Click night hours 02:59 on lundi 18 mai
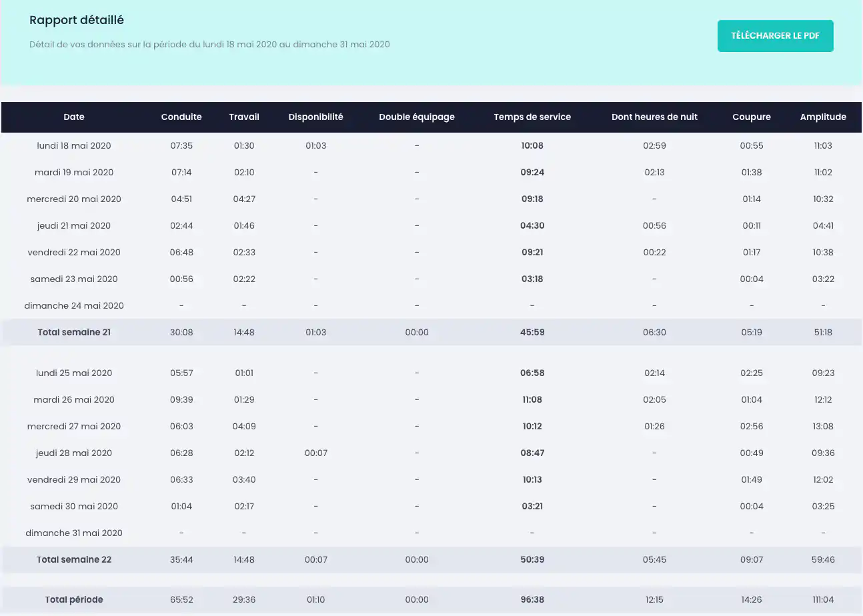This screenshot has height=616, width=863. [654, 145]
